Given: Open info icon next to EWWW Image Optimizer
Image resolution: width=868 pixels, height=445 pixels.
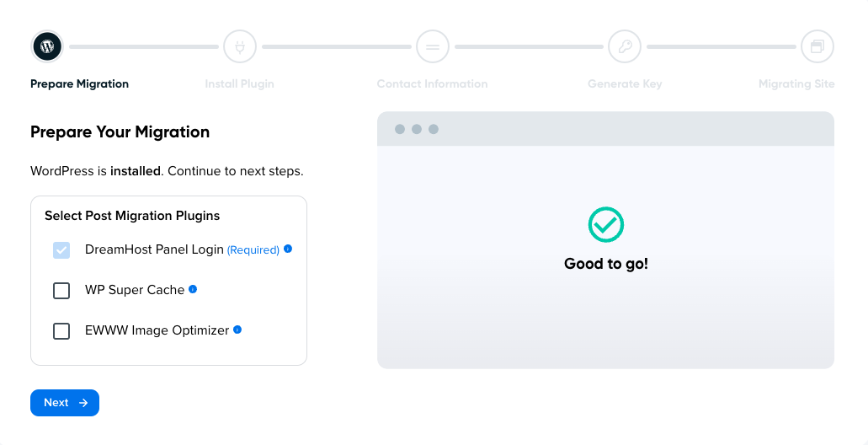Looking at the screenshot, I should 237,330.
